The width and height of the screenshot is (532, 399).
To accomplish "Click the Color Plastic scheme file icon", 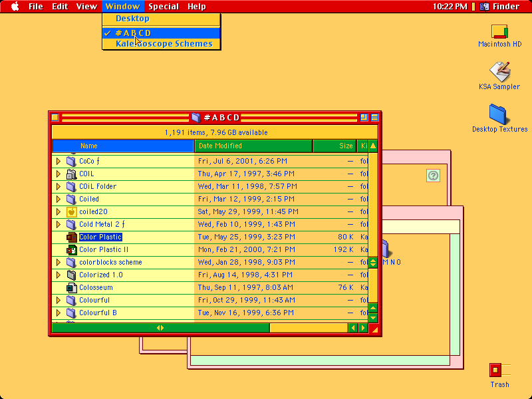I will point(72,237).
